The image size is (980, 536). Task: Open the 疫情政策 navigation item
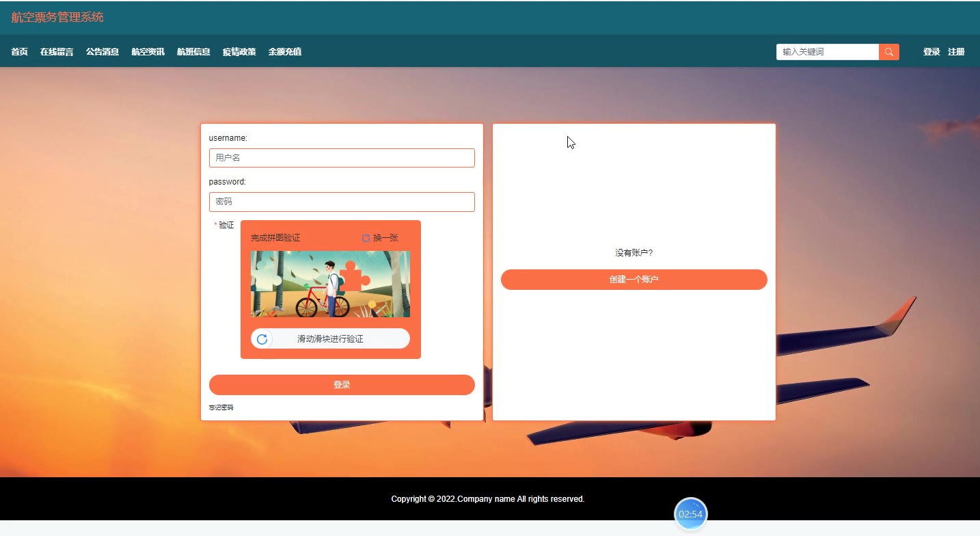coord(239,52)
